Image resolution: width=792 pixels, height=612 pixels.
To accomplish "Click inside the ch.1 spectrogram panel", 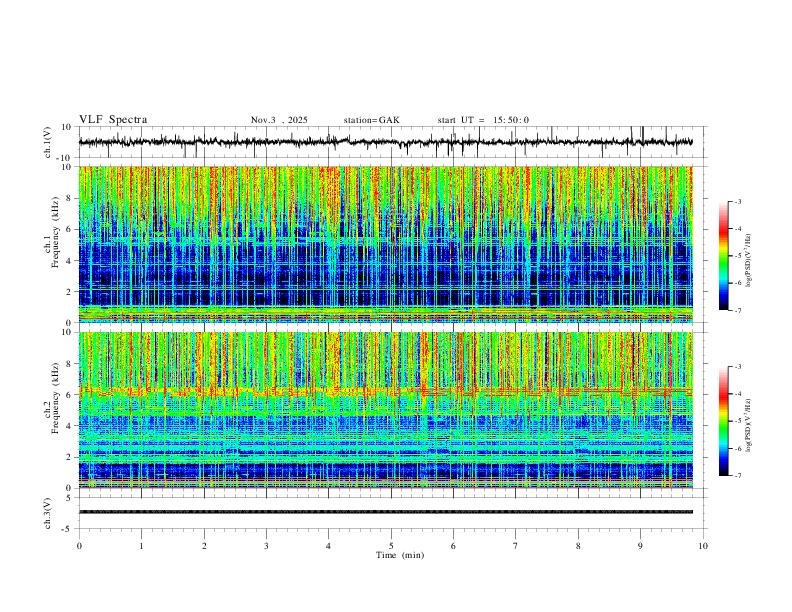I will click(385, 244).
